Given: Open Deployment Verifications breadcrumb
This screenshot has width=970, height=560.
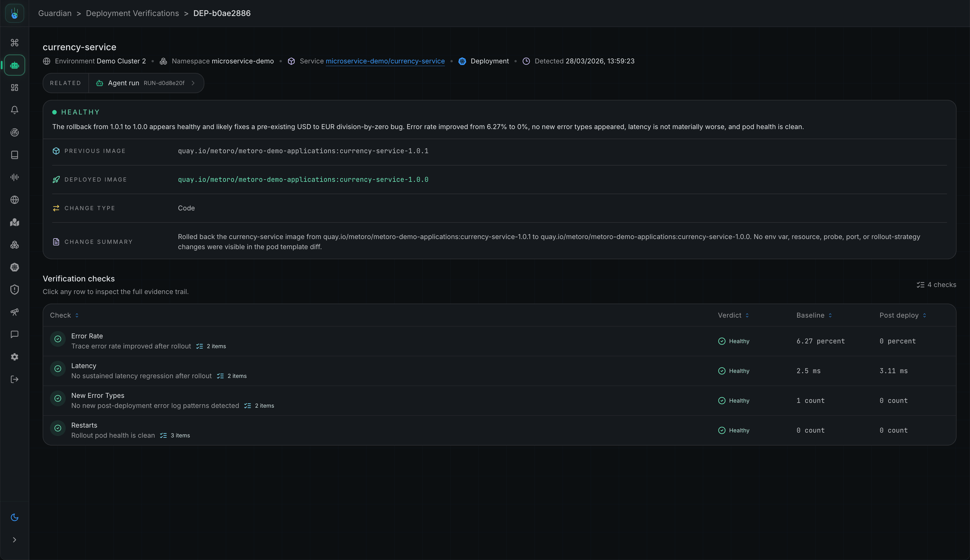Looking at the screenshot, I should coord(132,13).
